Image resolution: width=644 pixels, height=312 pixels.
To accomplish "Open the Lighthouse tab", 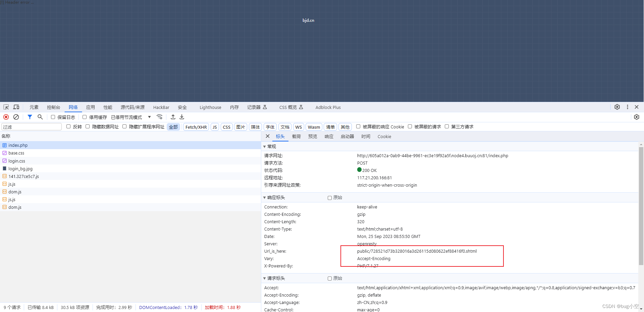I will tap(210, 107).
